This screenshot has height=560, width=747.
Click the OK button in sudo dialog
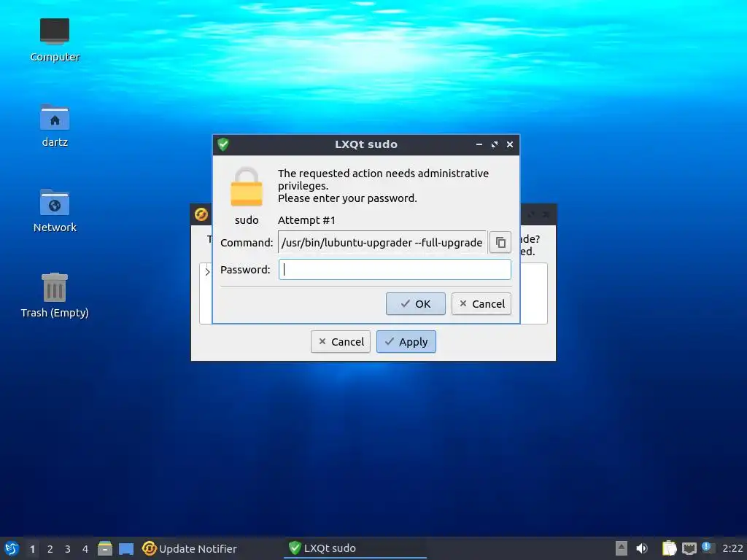[x=415, y=304]
